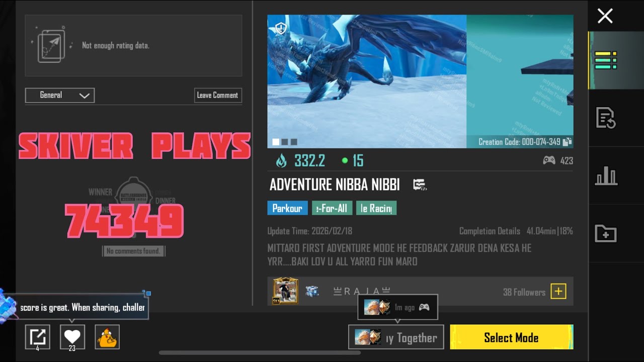The image size is (644, 362).
Task: Click the icon beside ADVENTURE NIBBA NIBBI title
Action: (420, 185)
